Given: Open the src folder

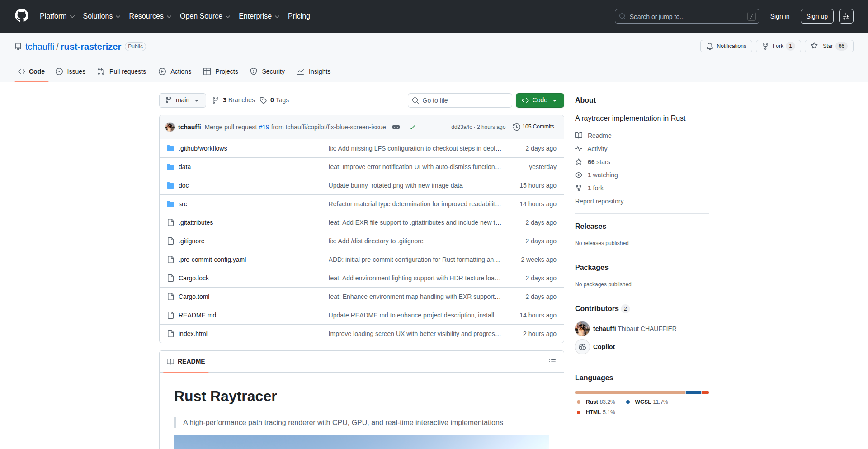Looking at the screenshot, I should (x=183, y=204).
